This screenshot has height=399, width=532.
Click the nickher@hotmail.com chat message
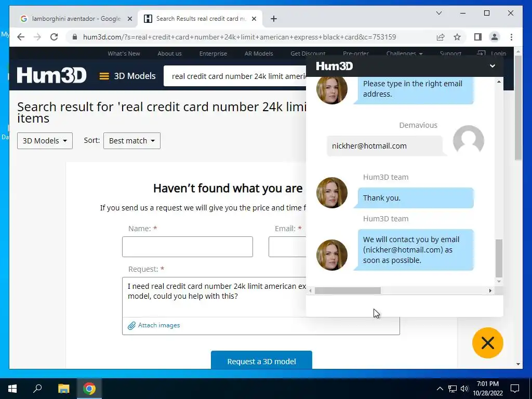[x=384, y=146]
